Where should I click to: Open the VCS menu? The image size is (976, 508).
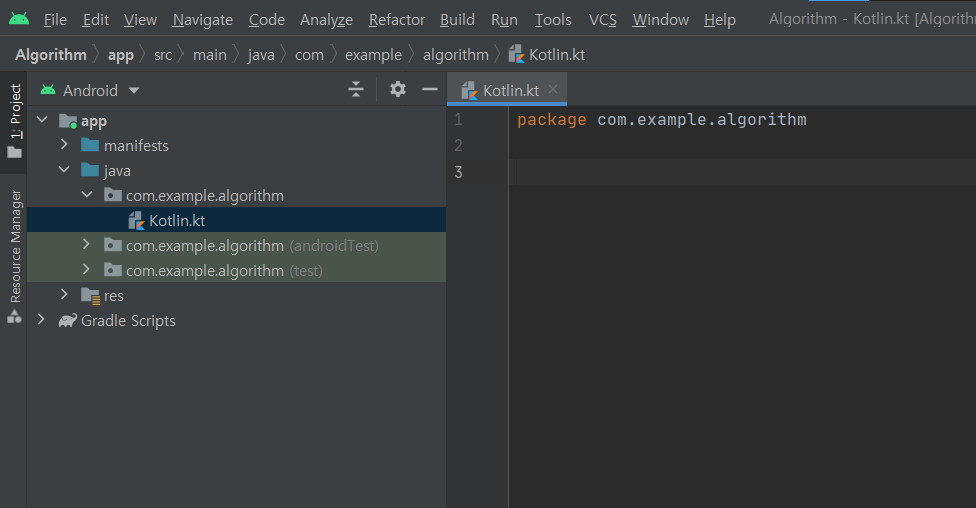click(x=603, y=20)
